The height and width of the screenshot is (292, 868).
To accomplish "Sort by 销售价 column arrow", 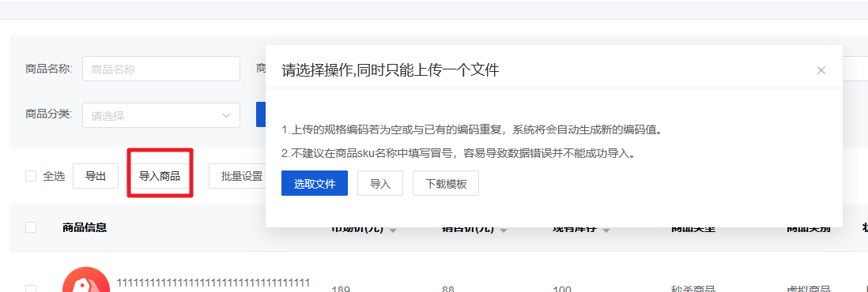I will click(x=504, y=230).
